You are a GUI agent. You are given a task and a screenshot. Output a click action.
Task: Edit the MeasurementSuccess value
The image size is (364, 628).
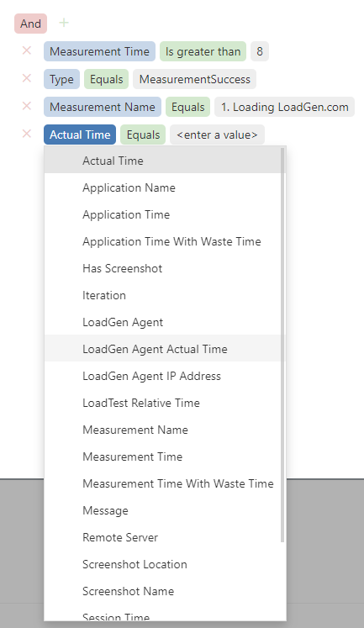195,79
